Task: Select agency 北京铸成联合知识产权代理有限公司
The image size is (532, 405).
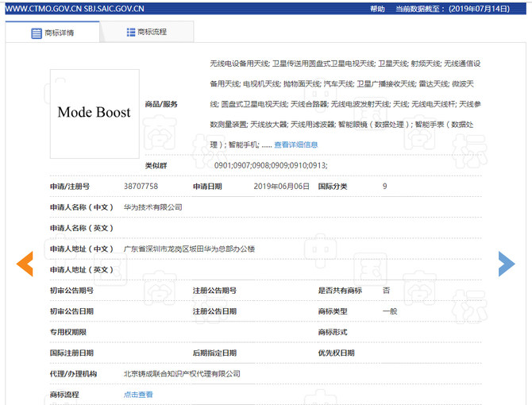Action: [x=182, y=373]
